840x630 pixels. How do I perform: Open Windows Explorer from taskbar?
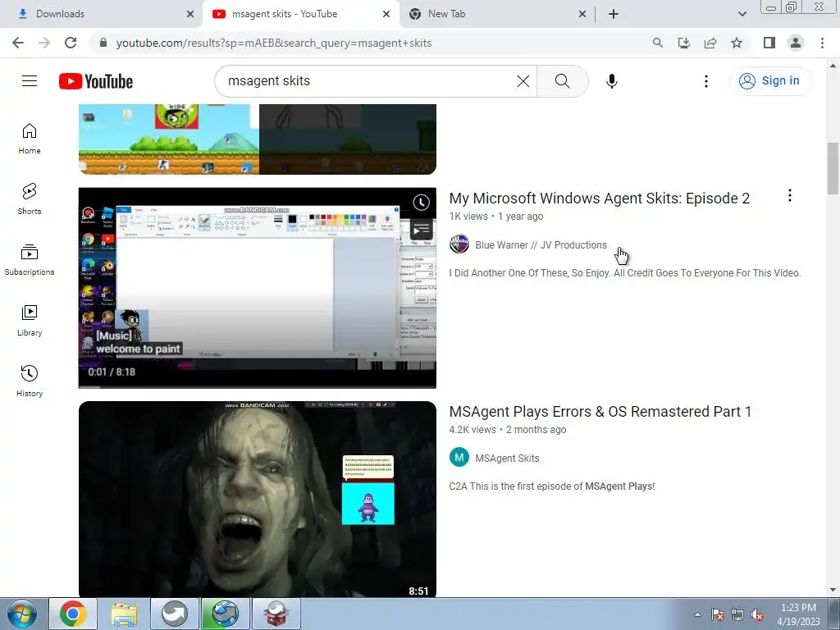coord(124,614)
